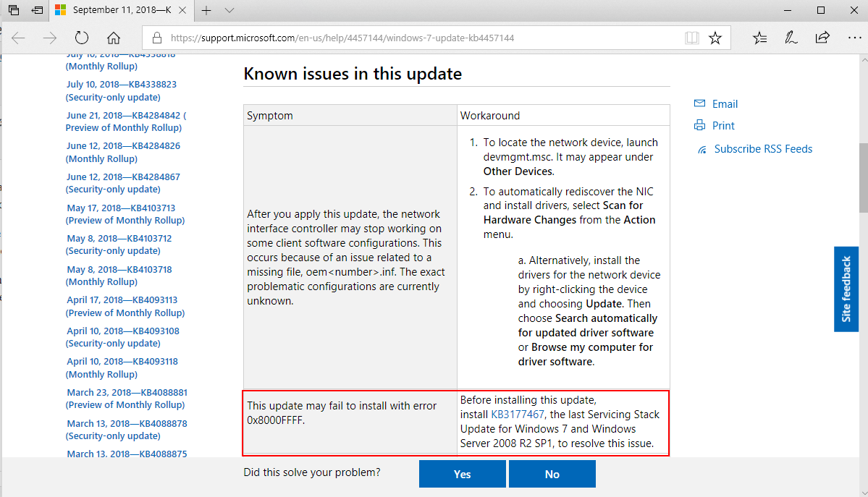
Task: Click the site lock security icon
Action: [157, 38]
